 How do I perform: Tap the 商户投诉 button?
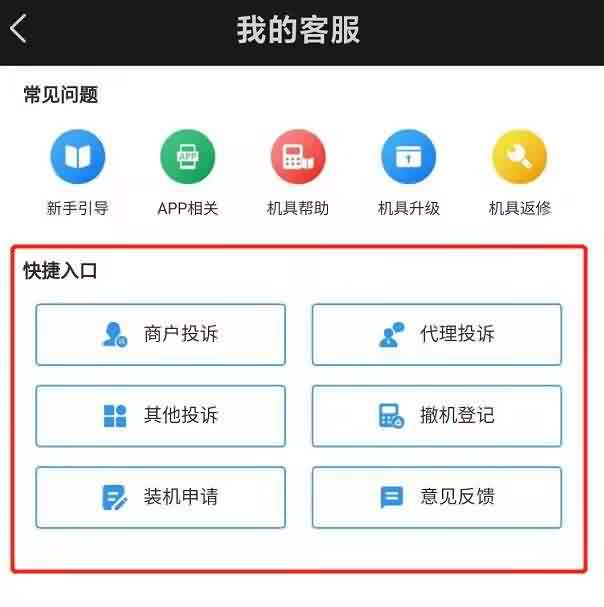[161, 335]
